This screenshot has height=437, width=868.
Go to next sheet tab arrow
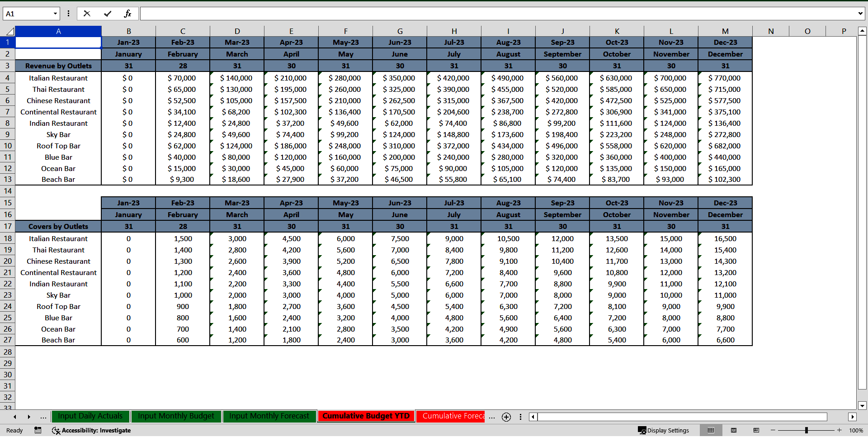tap(29, 417)
